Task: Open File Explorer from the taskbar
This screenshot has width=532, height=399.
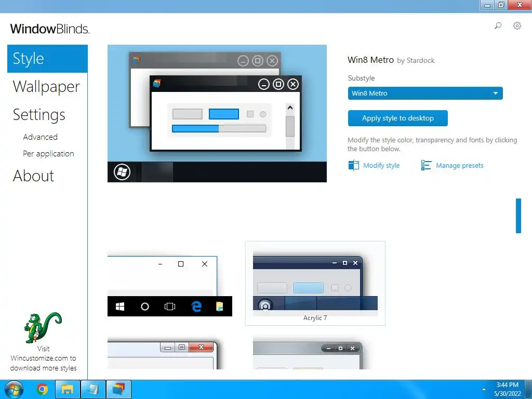Action: pos(68,389)
